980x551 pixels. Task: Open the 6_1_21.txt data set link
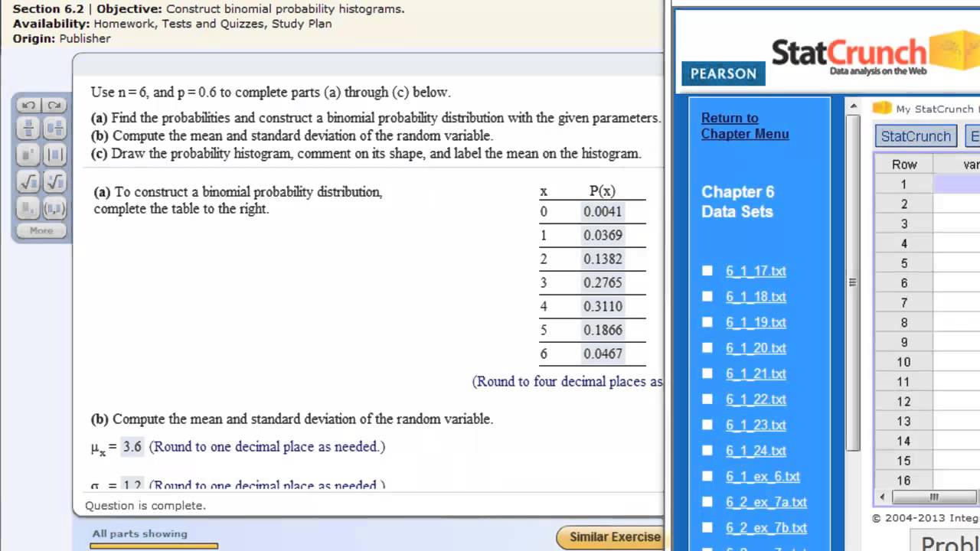tap(756, 373)
